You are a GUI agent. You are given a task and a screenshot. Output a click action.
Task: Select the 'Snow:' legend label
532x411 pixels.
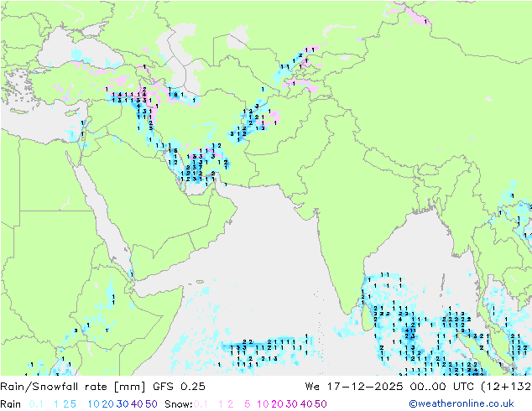click(x=179, y=403)
